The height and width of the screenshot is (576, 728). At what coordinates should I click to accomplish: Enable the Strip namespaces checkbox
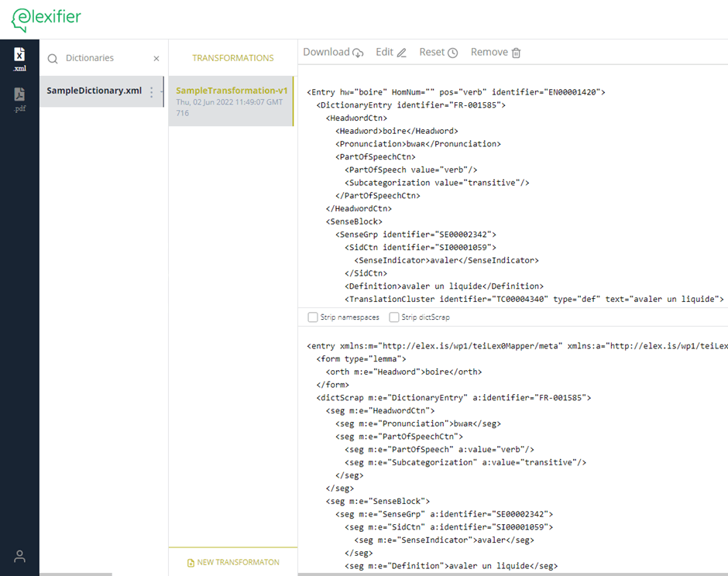click(x=313, y=317)
